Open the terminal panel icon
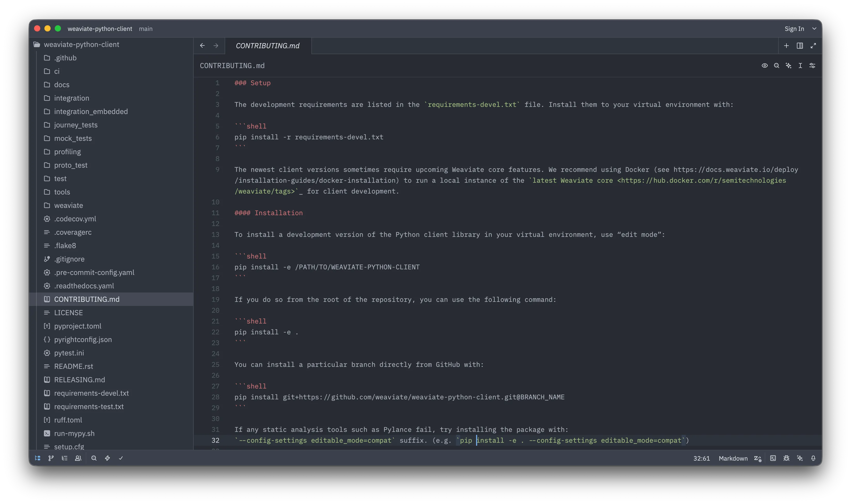 773,458
